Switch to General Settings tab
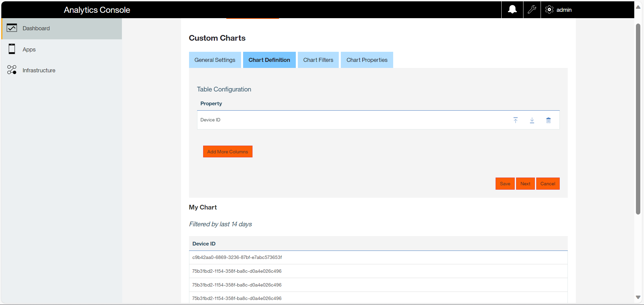The image size is (644, 305). [215, 60]
